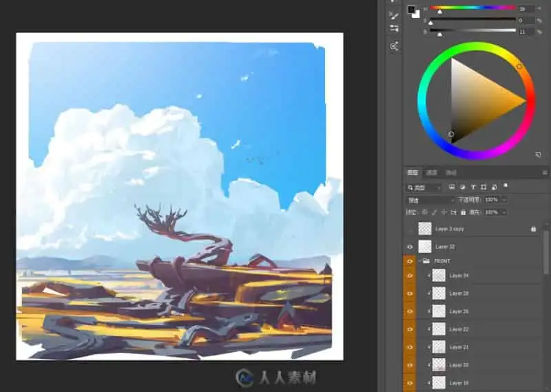Click the saturation value field showing 0
Screen dimensions: 551x392
526,21
